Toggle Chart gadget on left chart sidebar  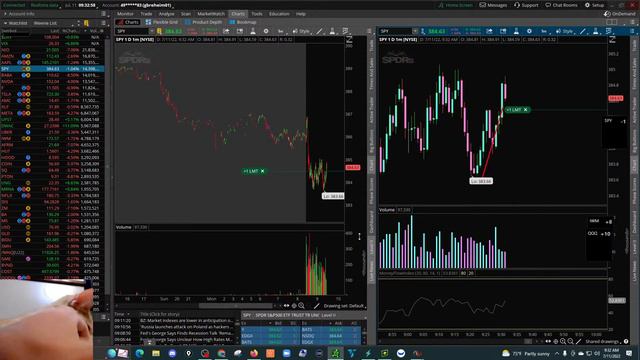tap(371, 165)
